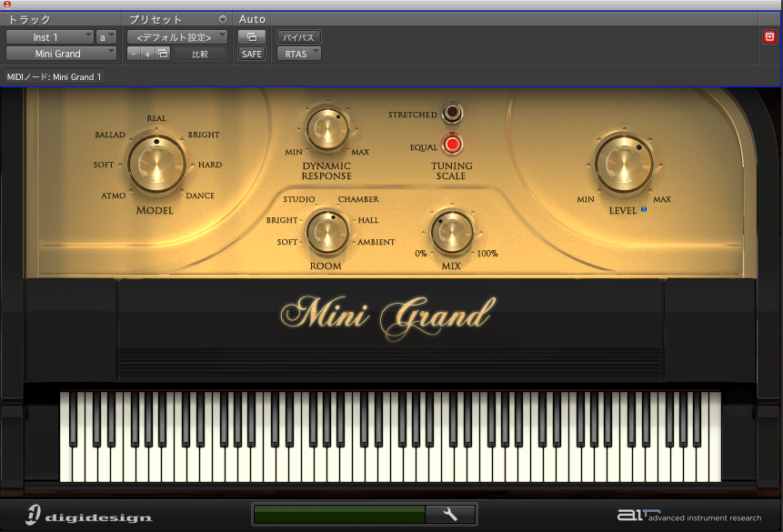Viewport: 783px width, 532px height.
Task: Click the preset minus button
Action: 134,54
